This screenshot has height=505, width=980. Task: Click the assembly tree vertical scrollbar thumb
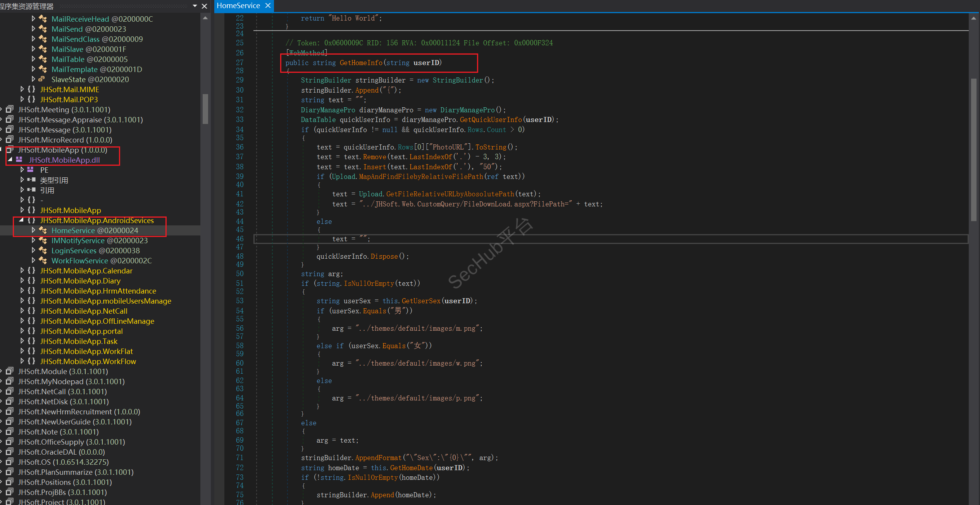(205, 108)
